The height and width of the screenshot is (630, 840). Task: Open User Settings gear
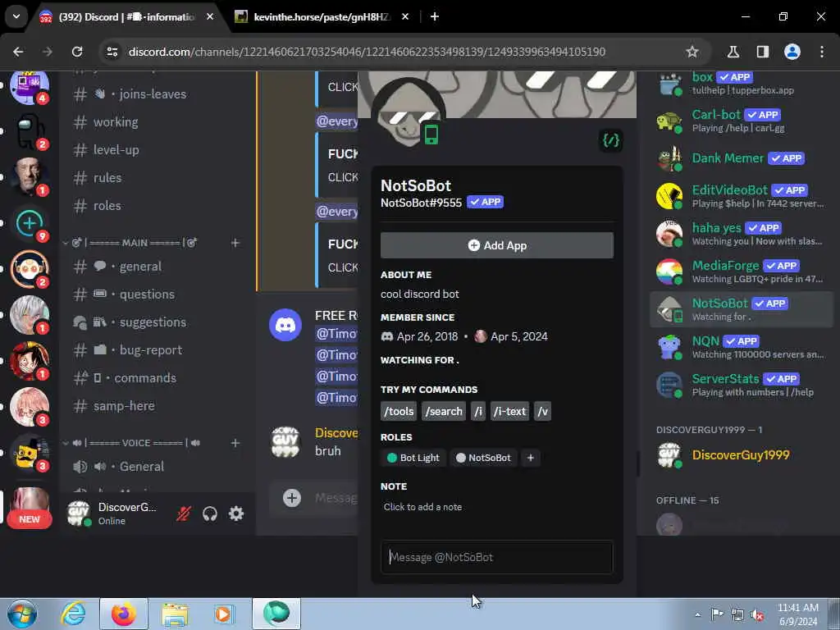[236, 514]
